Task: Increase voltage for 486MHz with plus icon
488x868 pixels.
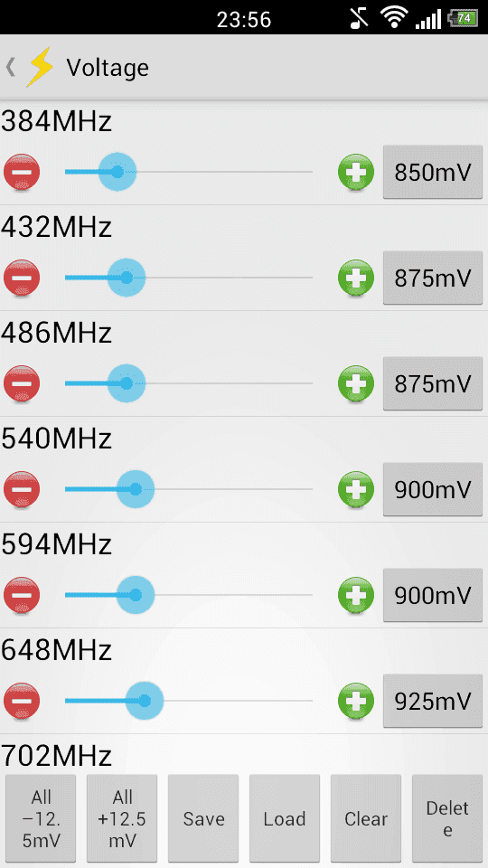Action: (356, 383)
